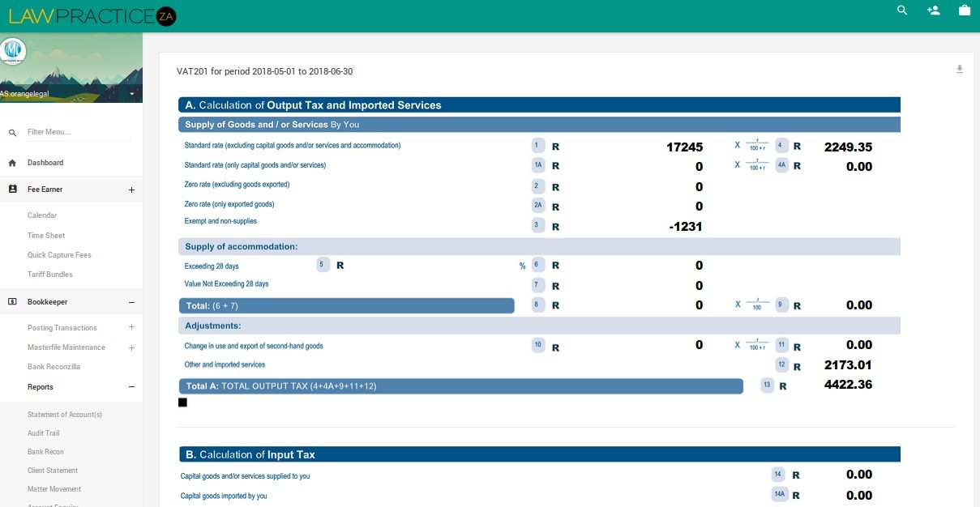Download the VAT201 report via the download icon

(961, 69)
